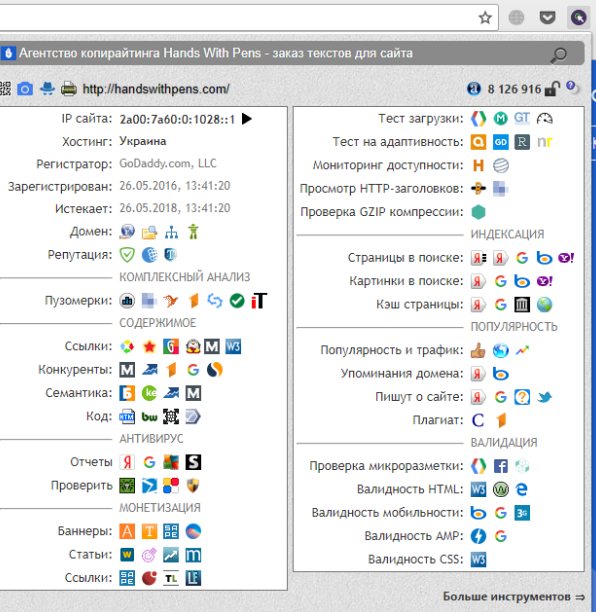Click the Yandex icon in Отчеты row
This screenshot has height=612, width=596.
pyautogui.click(x=127, y=462)
